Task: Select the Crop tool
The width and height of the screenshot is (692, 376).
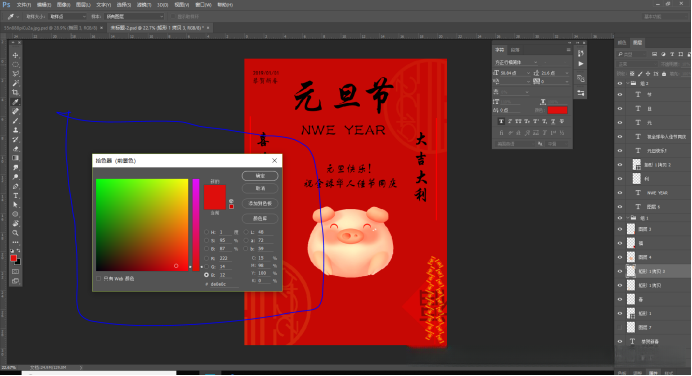Action: [x=15, y=93]
